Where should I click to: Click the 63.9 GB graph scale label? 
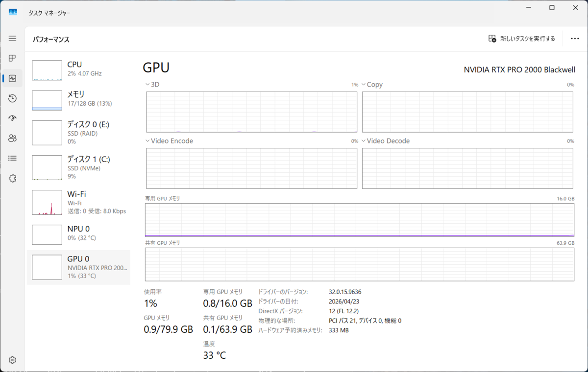tap(565, 243)
